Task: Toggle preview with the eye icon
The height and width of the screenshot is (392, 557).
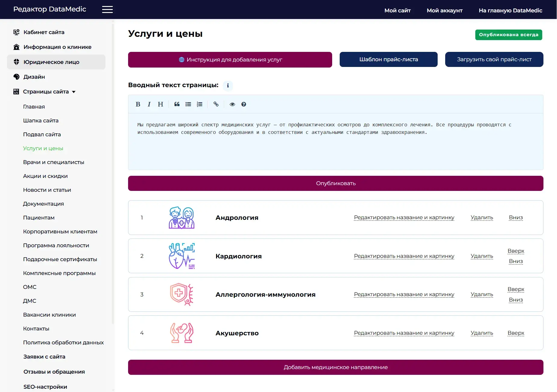Action: [x=232, y=104]
